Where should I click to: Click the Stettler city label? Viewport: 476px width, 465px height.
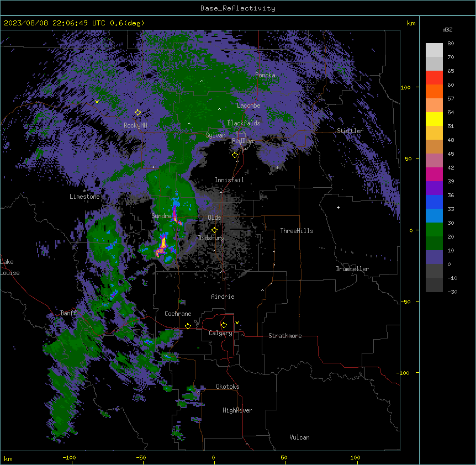350,131
